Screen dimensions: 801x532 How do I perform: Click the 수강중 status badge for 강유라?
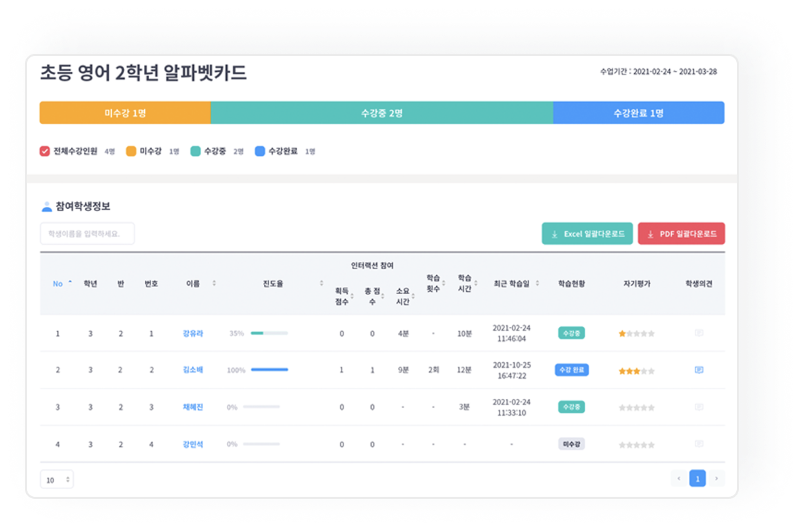[571, 333]
